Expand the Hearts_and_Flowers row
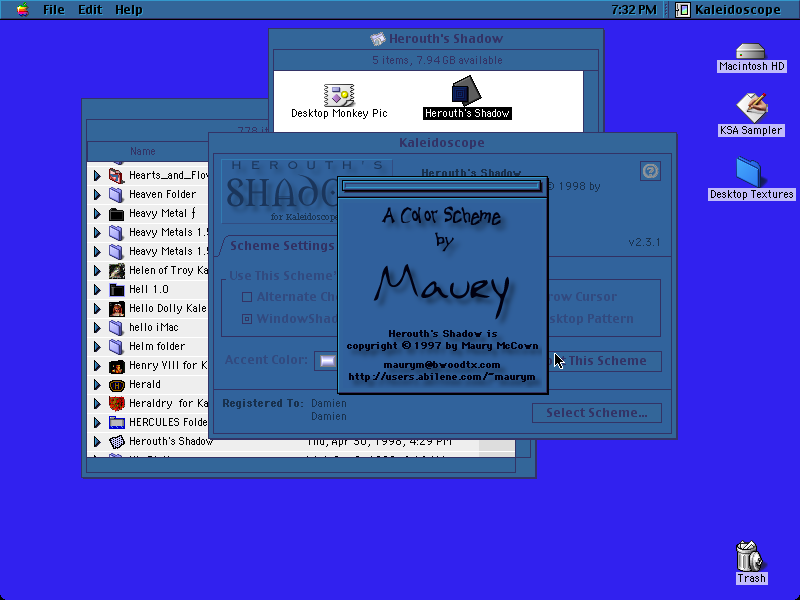 [97, 176]
